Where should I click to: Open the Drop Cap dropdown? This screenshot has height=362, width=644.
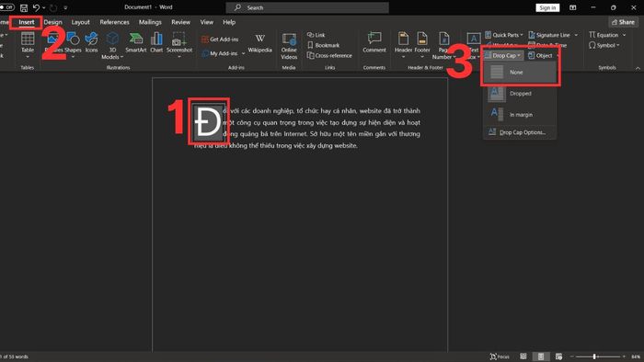(x=503, y=55)
